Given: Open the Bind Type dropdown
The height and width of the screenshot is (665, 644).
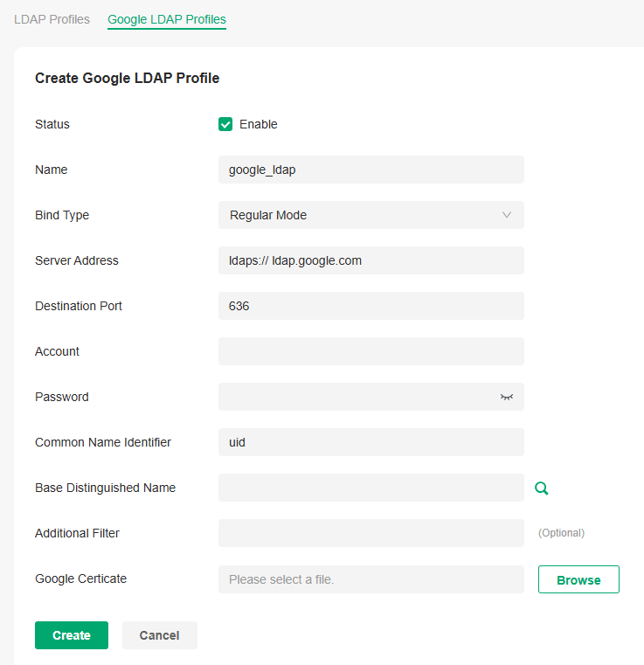Looking at the screenshot, I should coord(371,215).
